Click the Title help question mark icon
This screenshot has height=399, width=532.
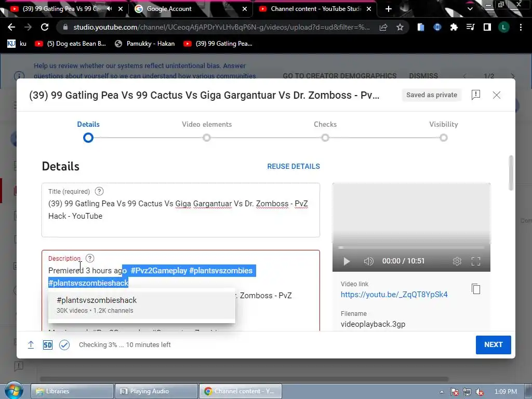coord(99,191)
